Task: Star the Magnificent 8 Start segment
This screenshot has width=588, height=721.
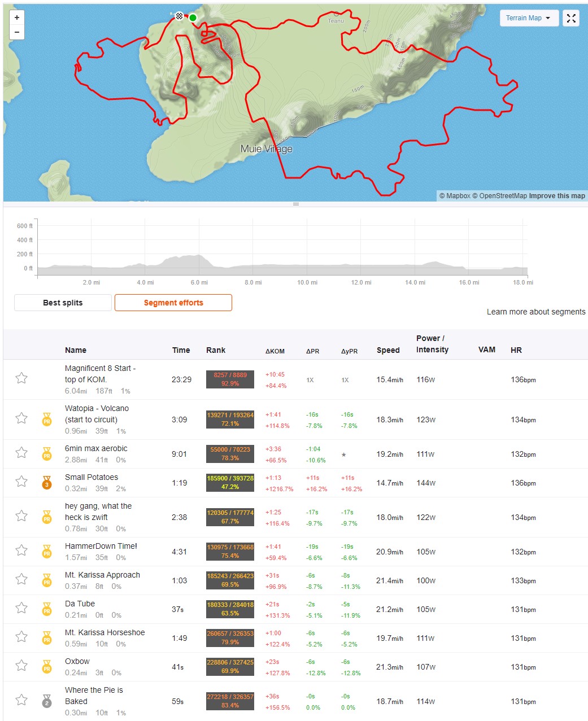Action: coord(21,378)
